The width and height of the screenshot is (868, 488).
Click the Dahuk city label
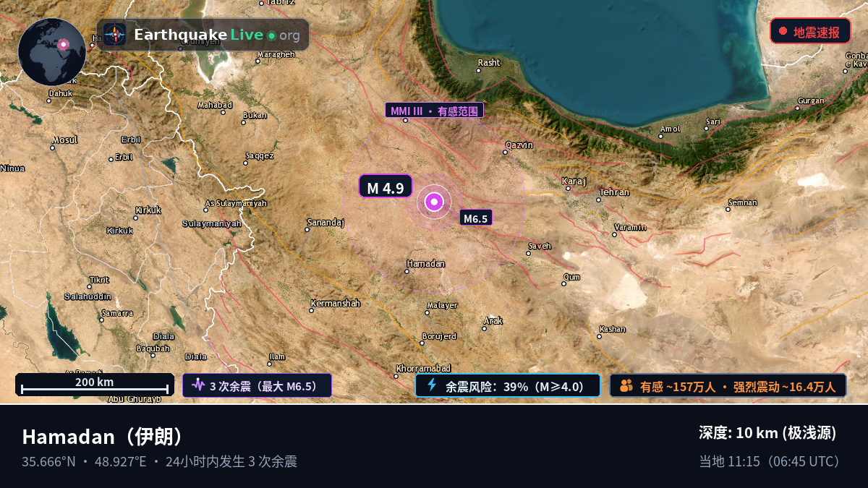(x=61, y=93)
